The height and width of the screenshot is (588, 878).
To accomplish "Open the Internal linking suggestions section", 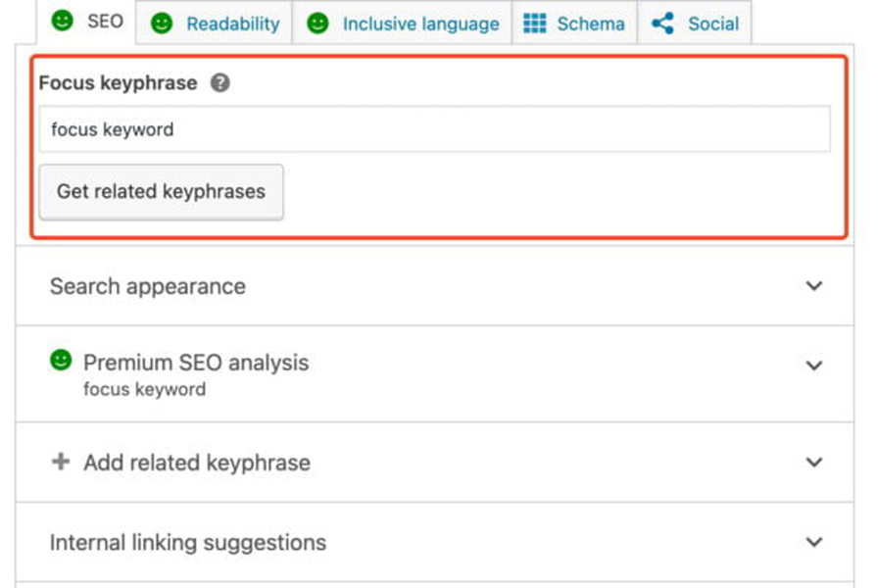I will (813, 542).
